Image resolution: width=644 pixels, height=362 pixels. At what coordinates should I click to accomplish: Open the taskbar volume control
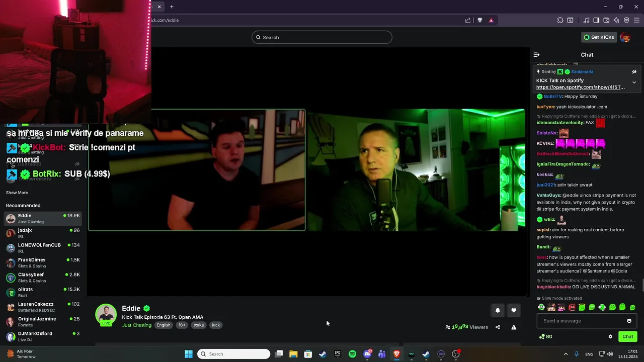[x=610, y=354]
